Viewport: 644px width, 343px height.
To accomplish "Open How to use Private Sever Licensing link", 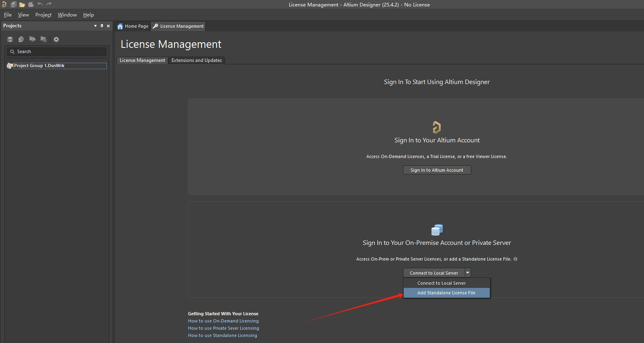I will (223, 328).
